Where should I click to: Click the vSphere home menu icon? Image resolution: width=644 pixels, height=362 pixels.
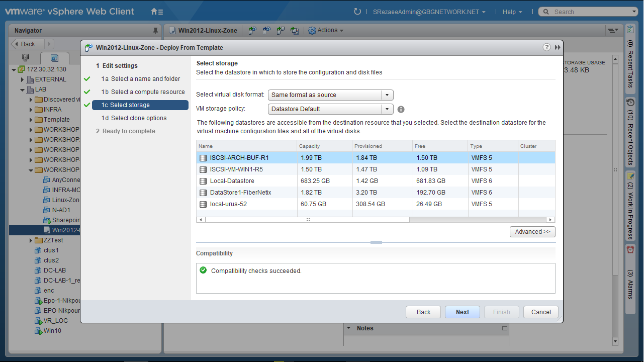(x=157, y=12)
